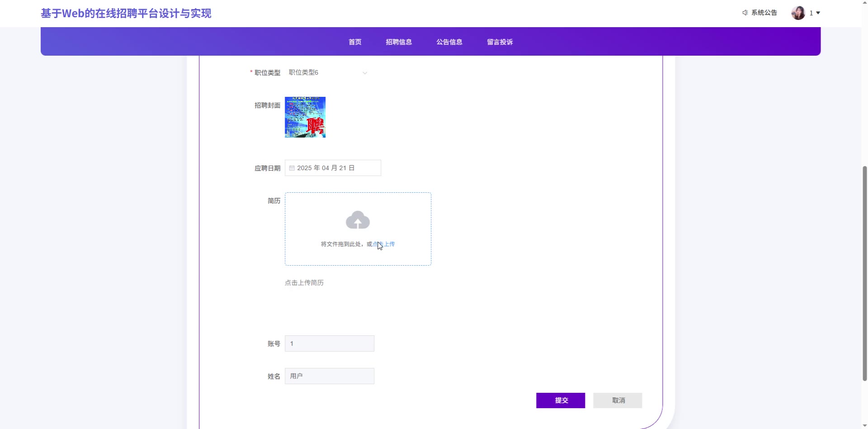Click the 招聘封面 cover thumbnail

(x=305, y=117)
